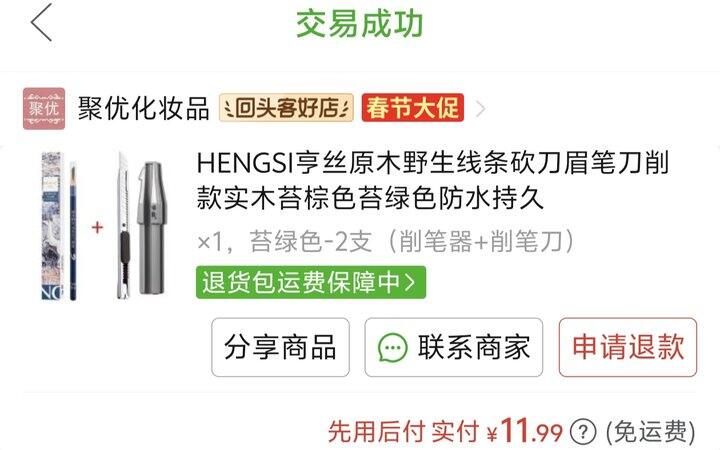Tap the 交易成功 status title
Viewport: 720px width, 450px height.
360,23
